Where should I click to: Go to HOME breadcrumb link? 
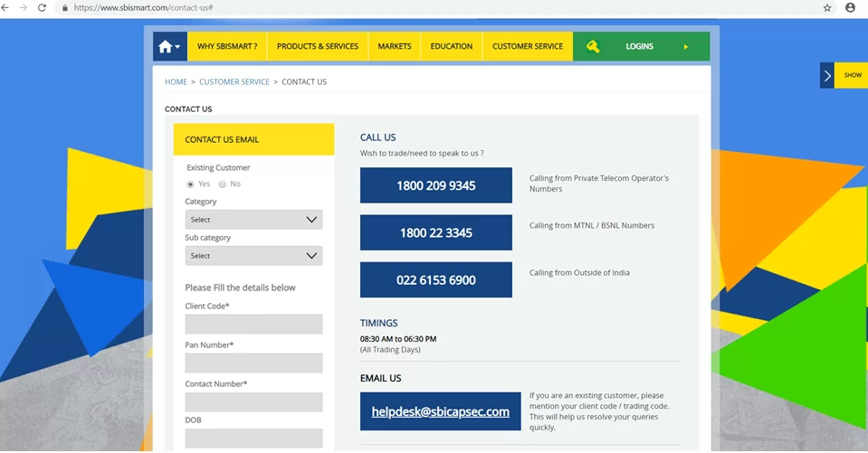coord(176,82)
